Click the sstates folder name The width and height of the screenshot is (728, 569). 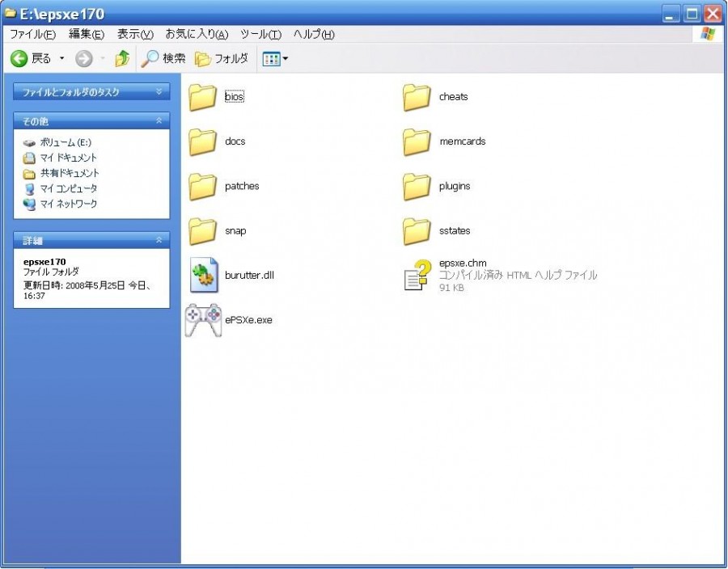point(455,230)
